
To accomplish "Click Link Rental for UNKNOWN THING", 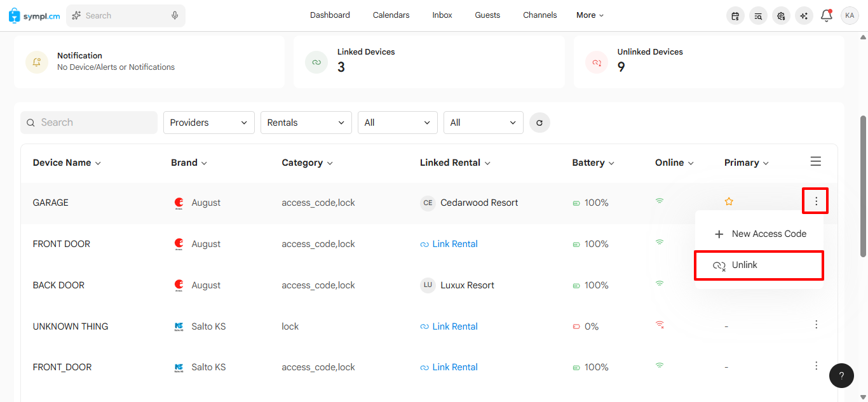I will (449, 326).
